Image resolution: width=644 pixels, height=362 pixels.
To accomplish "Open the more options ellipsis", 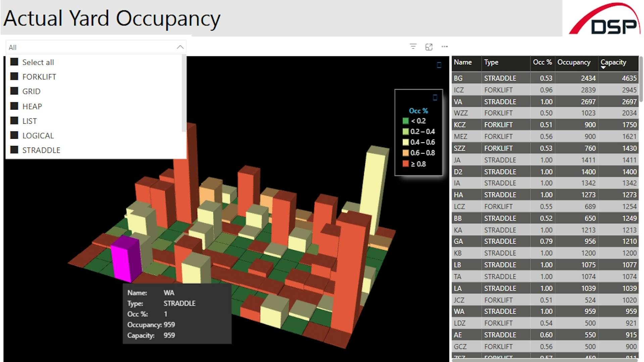I will click(x=445, y=47).
